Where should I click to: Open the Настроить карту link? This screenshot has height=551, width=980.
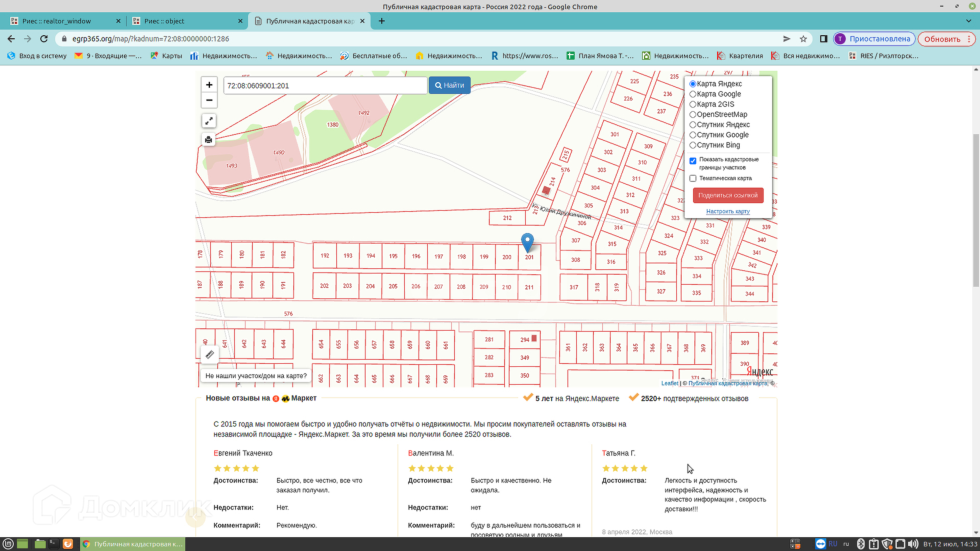(727, 211)
